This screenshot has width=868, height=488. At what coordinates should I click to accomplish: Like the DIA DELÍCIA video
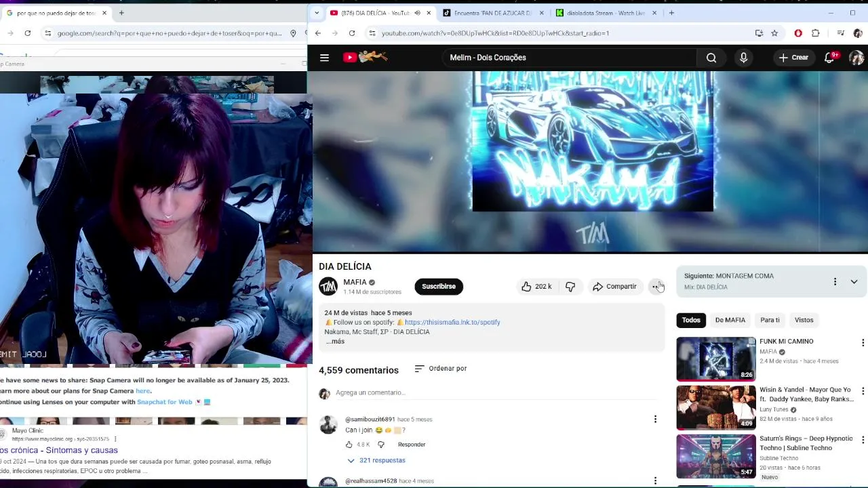[x=536, y=287]
